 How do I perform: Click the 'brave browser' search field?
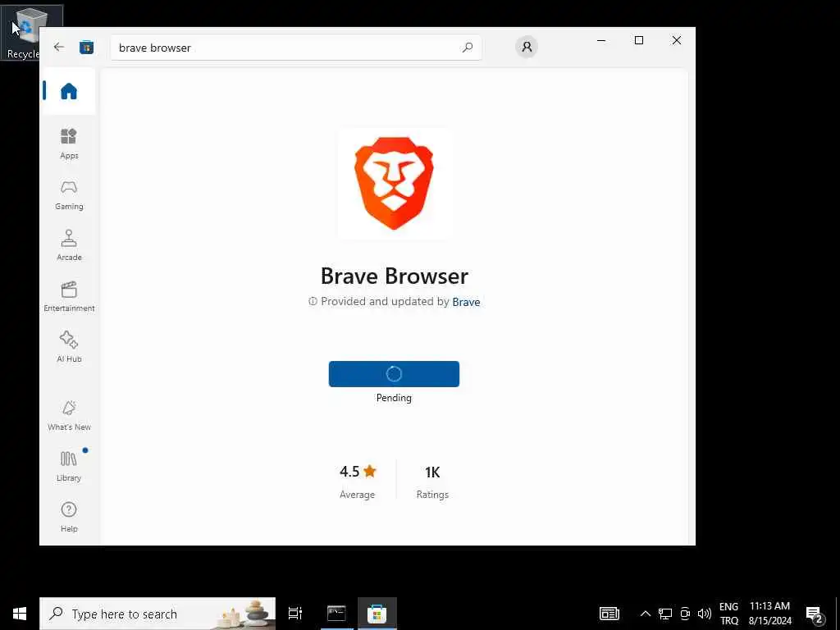click(295, 48)
